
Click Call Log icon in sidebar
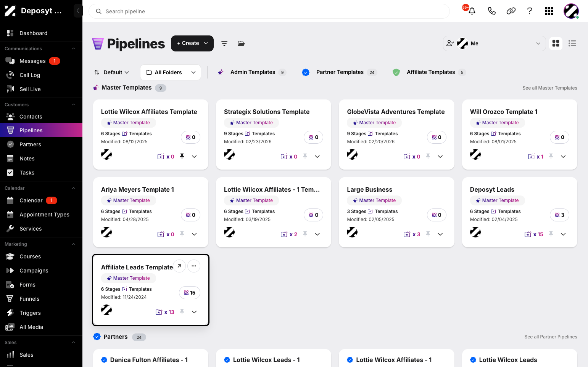pyautogui.click(x=10, y=75)
